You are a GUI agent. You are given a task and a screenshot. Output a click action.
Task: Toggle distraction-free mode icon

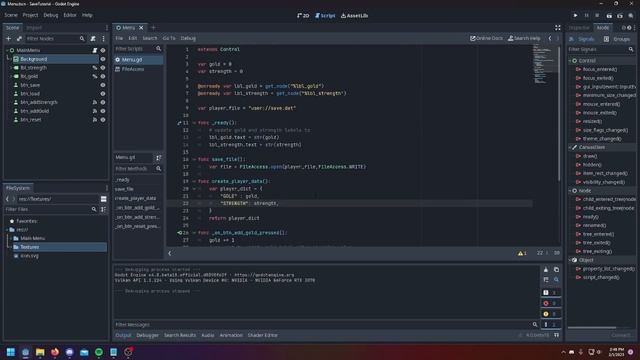tap(558, 28)
